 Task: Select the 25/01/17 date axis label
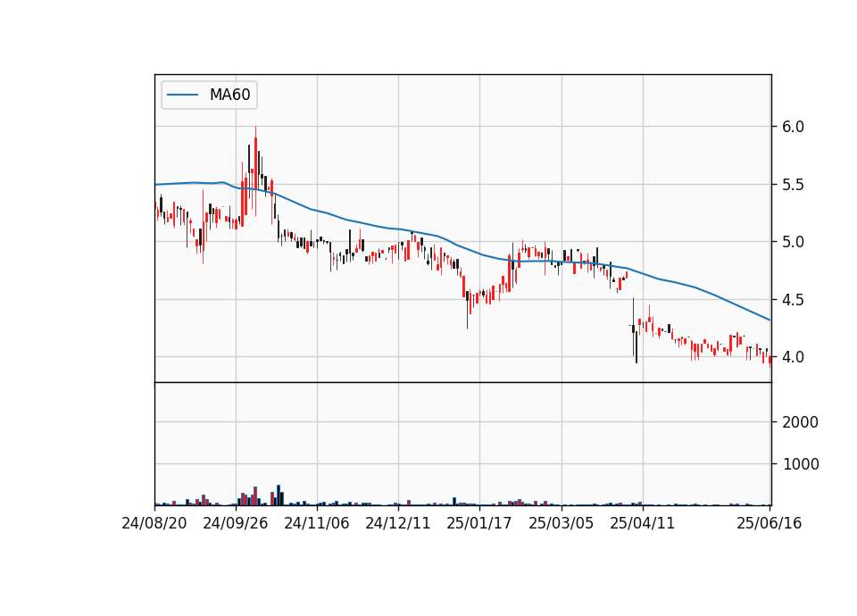[x=479, y=523]
